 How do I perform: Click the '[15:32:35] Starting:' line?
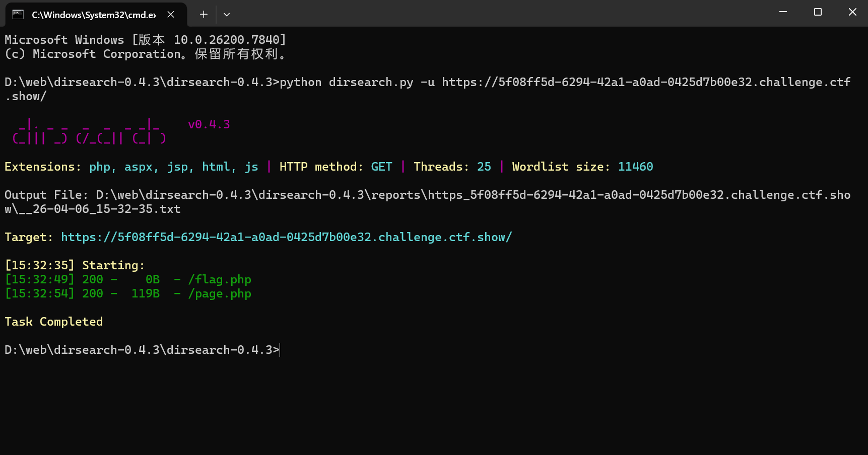pyautogui.click(x=75, y=265)
